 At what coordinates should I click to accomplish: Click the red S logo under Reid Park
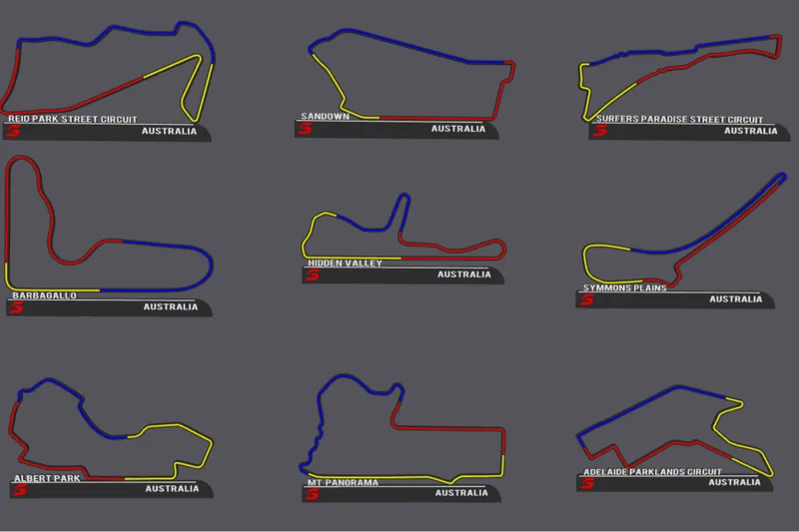click(x=14, y=131)
